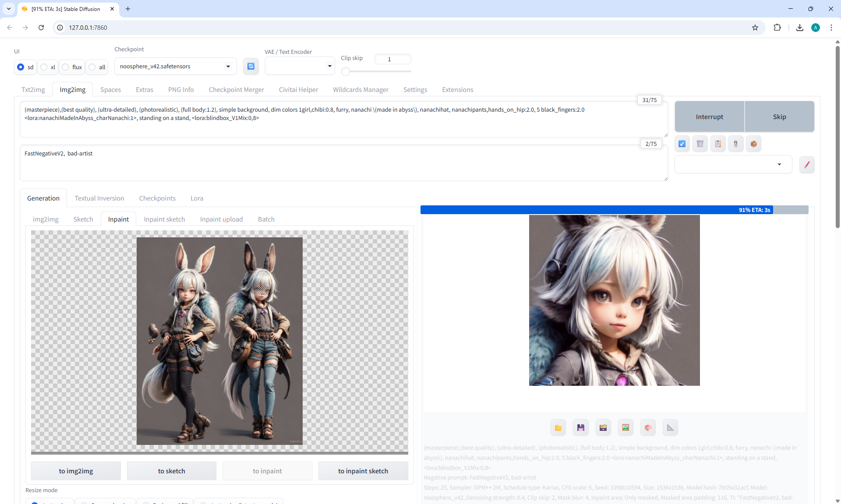Select the flux UI radio button

[x=66, y=67]
